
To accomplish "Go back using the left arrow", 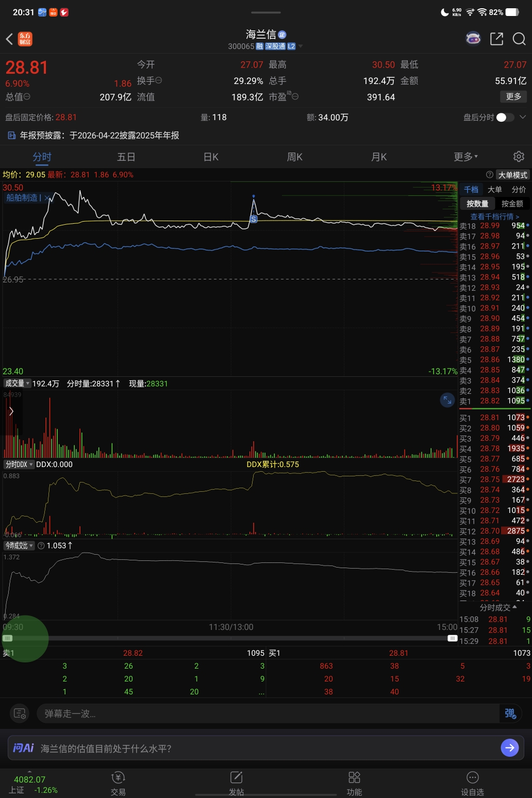I will (x=9, y=39).
